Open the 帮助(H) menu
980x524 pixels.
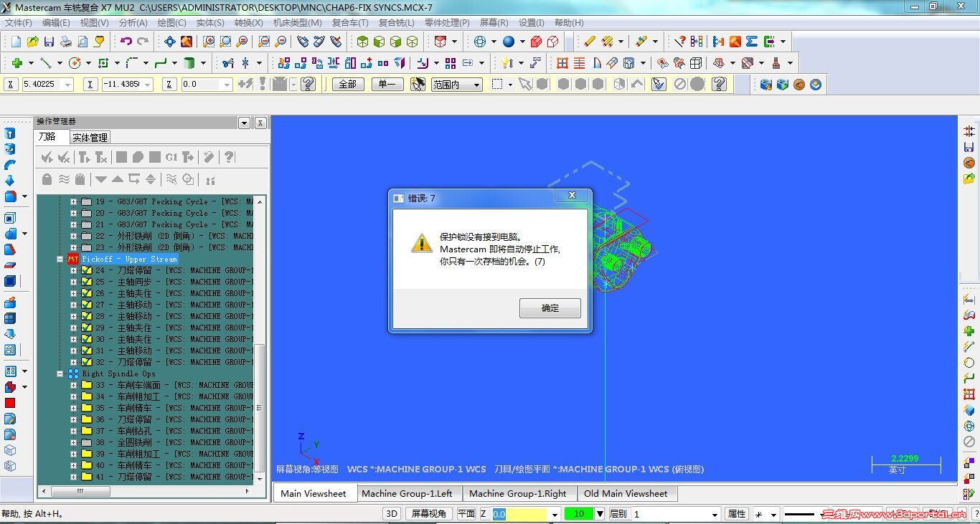(569, 23)
